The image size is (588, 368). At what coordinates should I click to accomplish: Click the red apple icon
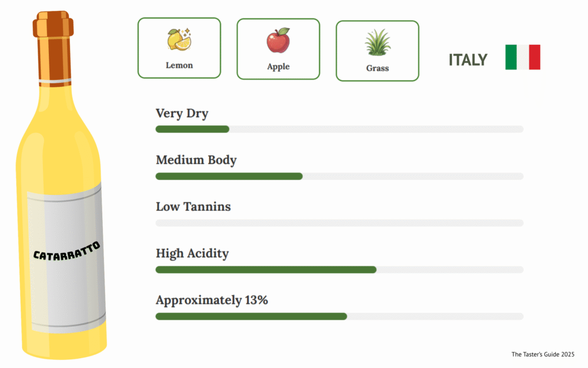278,41
